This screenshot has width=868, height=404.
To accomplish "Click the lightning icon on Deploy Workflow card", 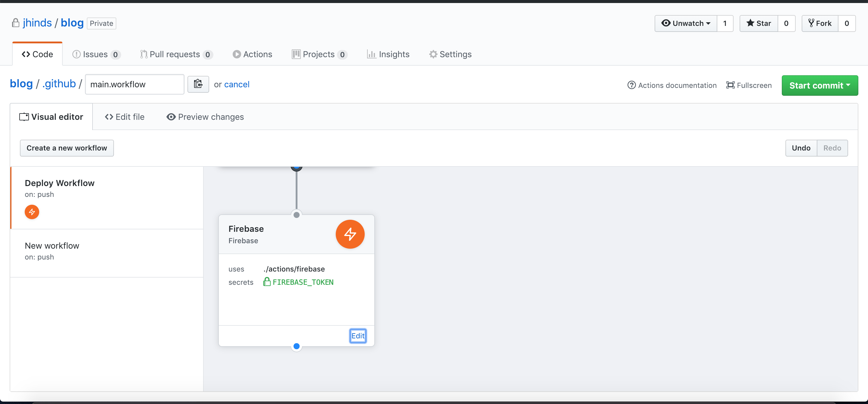I will point(32,212).
